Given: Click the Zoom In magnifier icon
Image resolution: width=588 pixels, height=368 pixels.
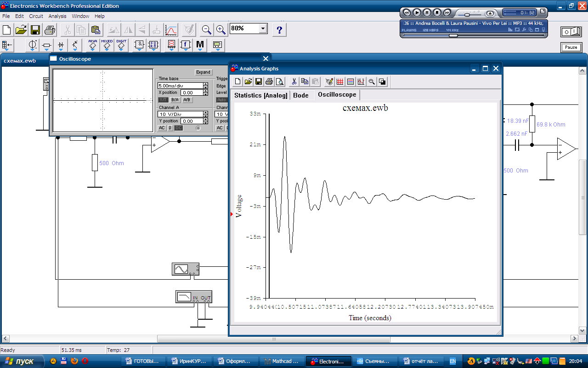Looking at the screenshot, I should pyautogui.click(x=221, y=30).
